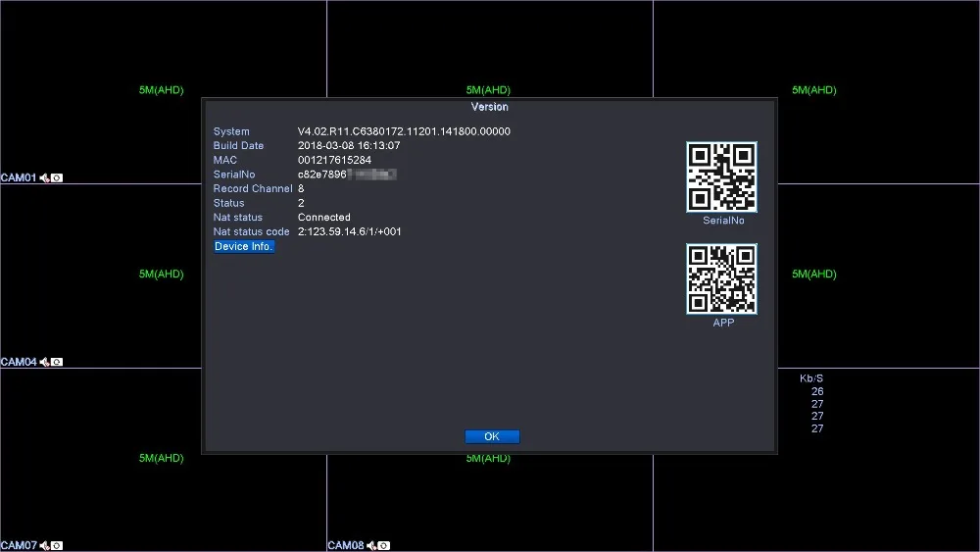Click the APP QR code
The width and height of the screenshot is (980, 552).
pyautogui.click(x=722, y=278)
